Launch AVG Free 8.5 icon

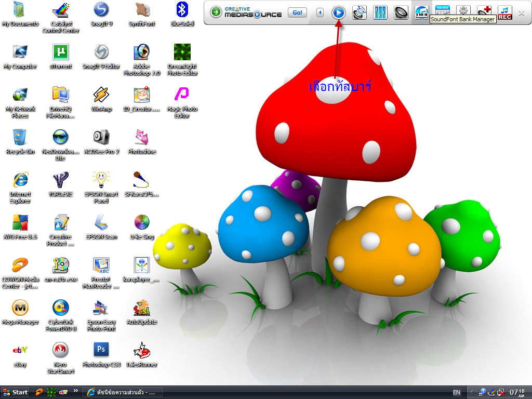(20, 227)
